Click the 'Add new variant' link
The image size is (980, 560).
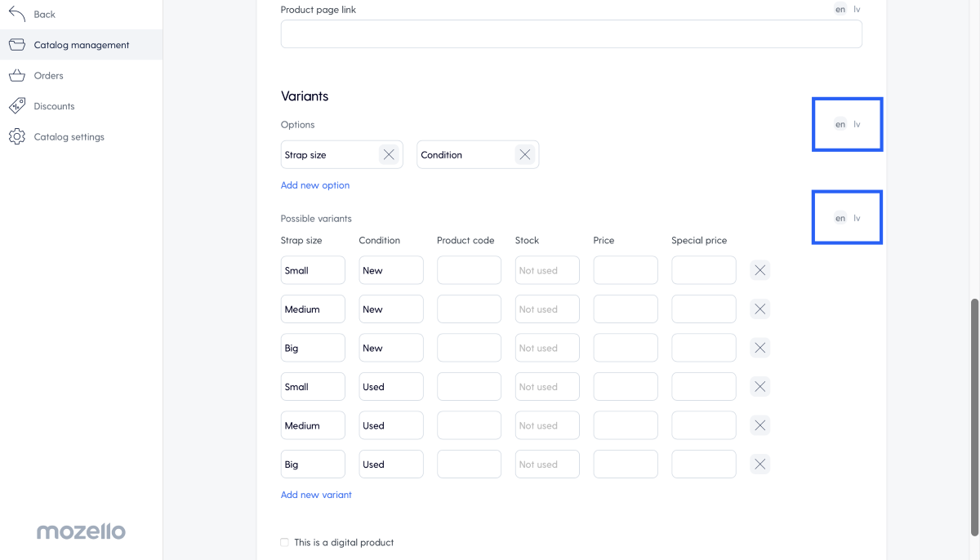click(316, 495)
